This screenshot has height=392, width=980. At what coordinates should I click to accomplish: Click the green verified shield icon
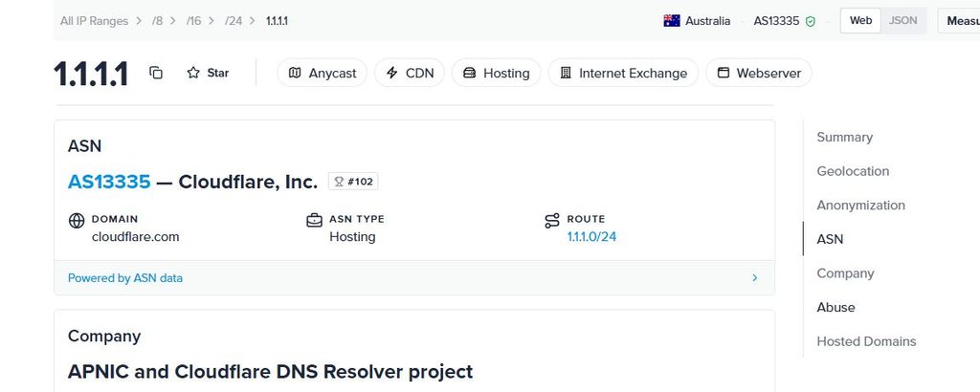click(x=811, y=21)
